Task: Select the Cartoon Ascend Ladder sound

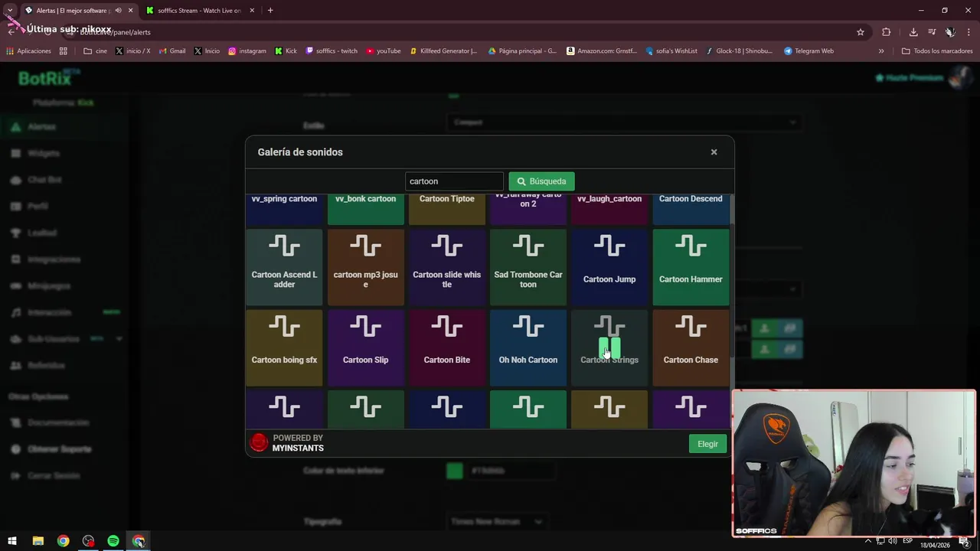Action: click(x=284, y=267)
